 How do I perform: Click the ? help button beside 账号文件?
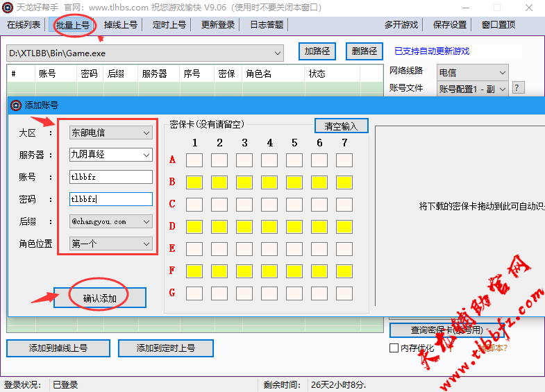[x=517, y=88]
